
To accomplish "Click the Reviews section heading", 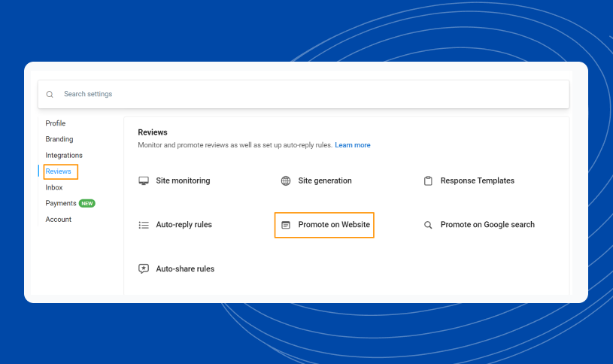I will 153,132.
